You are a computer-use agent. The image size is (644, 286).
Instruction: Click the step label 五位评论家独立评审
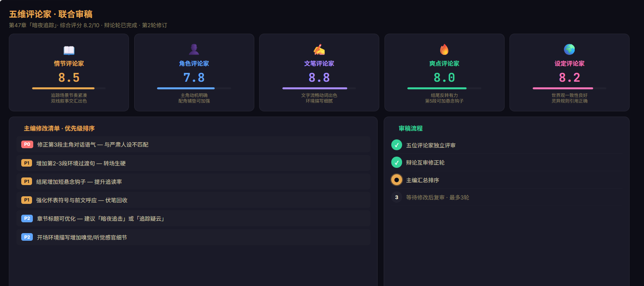431,145
